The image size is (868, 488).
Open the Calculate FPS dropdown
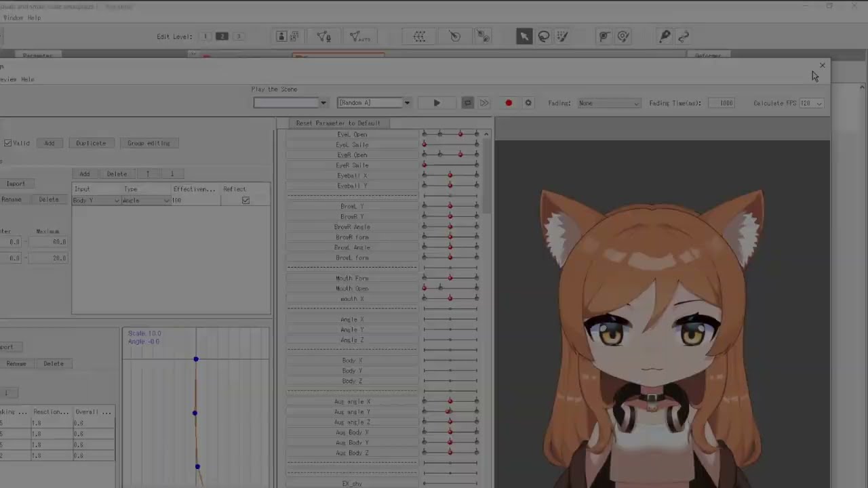click(x=811, y=103)
